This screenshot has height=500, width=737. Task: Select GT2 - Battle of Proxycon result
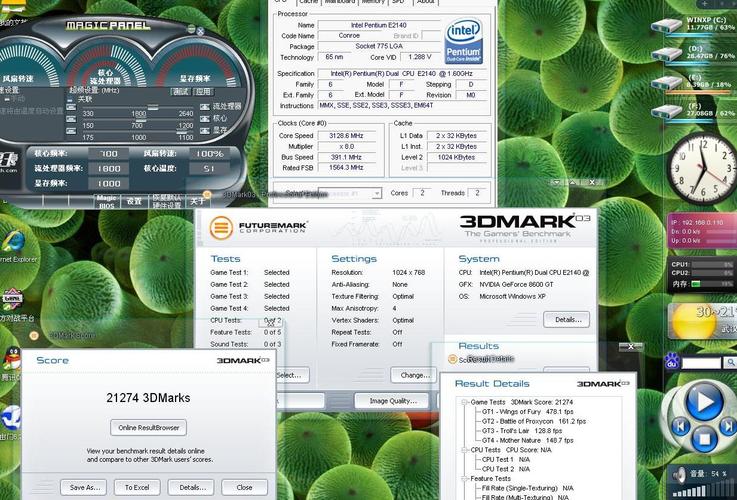534,421
